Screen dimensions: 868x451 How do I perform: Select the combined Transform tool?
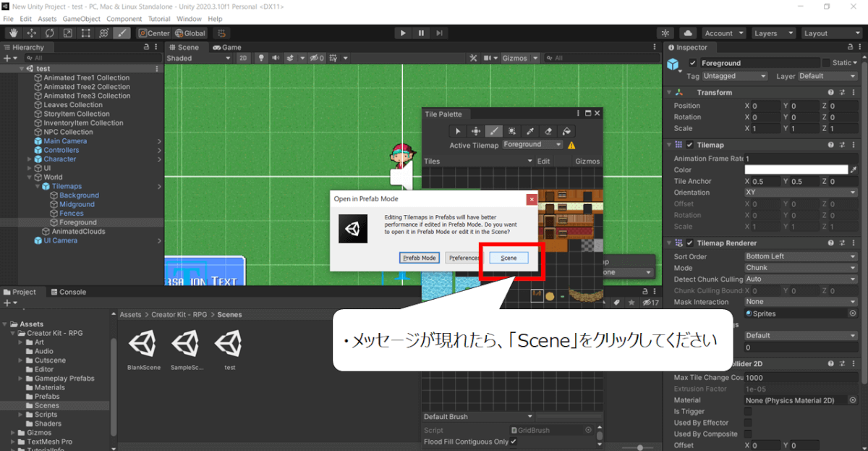pos(104,33)
